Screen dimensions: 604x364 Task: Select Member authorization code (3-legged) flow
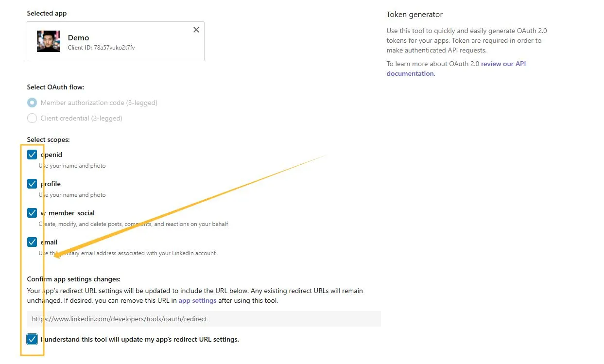[32, 103]
